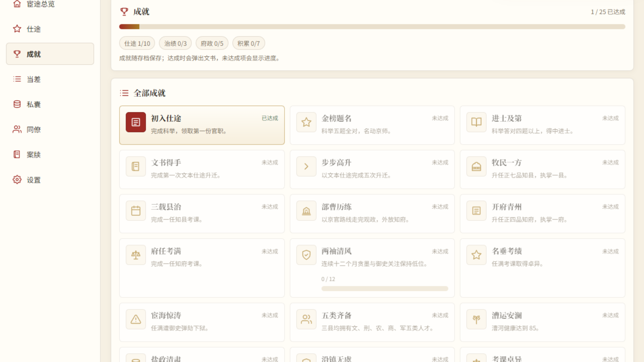This screenshot has height=362, width=644.
Task: Filter by 仕途 1/10 chip
Action: [137, 43]
